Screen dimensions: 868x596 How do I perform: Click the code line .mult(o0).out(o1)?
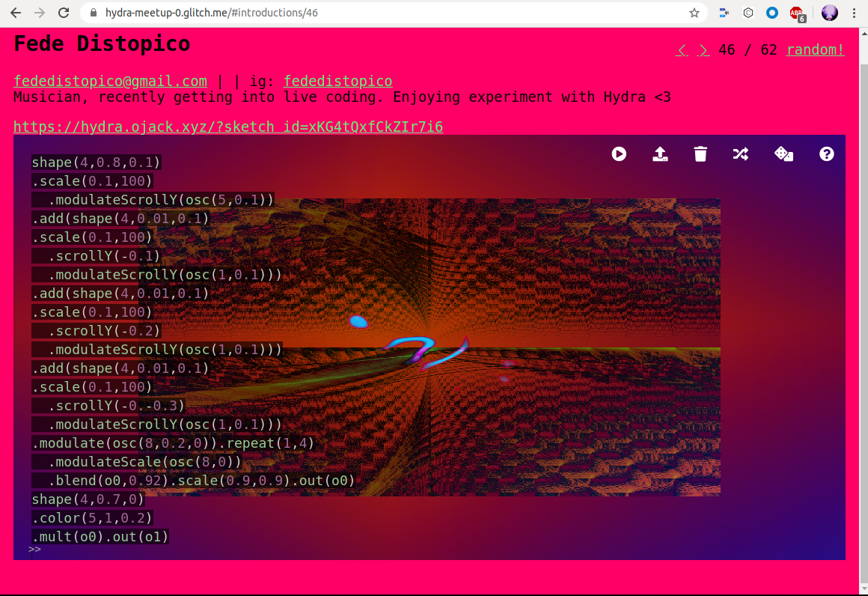100,537
